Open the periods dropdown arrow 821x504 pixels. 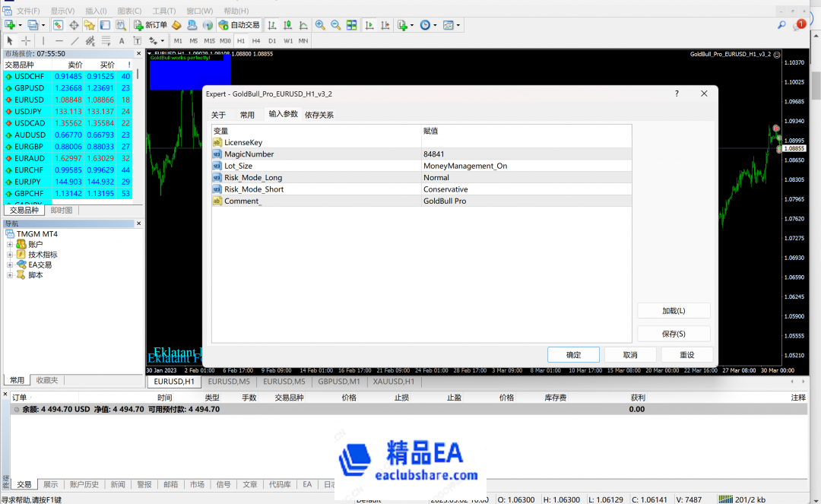(435, 24)
